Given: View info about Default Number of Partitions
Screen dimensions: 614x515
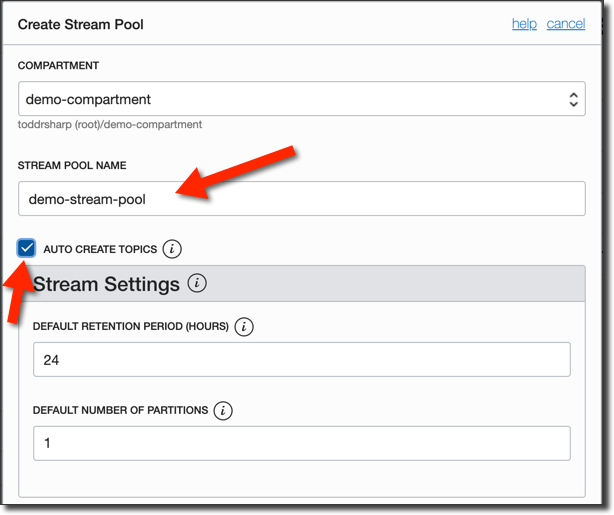Looking at the screenshot, I should click(x=223, y=410).
